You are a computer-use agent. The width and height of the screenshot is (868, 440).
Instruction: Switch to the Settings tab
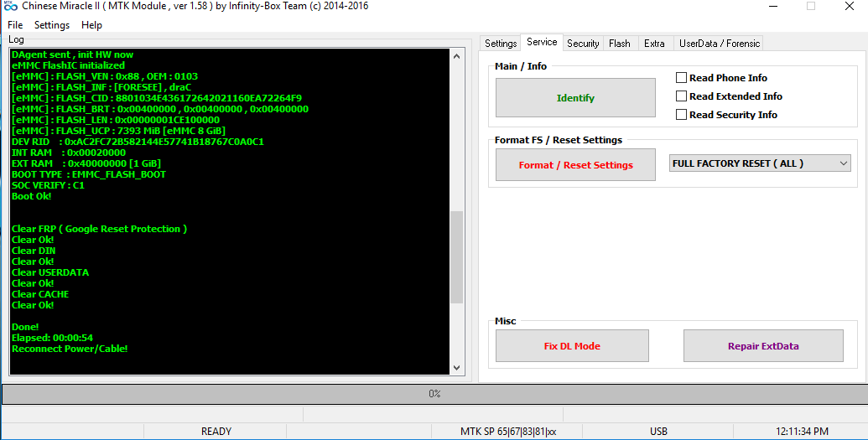pyautogui.click(x=501, y=44)
